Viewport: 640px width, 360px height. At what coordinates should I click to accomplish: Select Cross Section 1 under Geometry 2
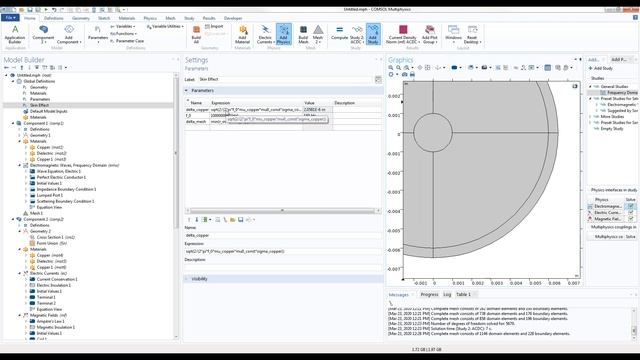coord(56,237)
